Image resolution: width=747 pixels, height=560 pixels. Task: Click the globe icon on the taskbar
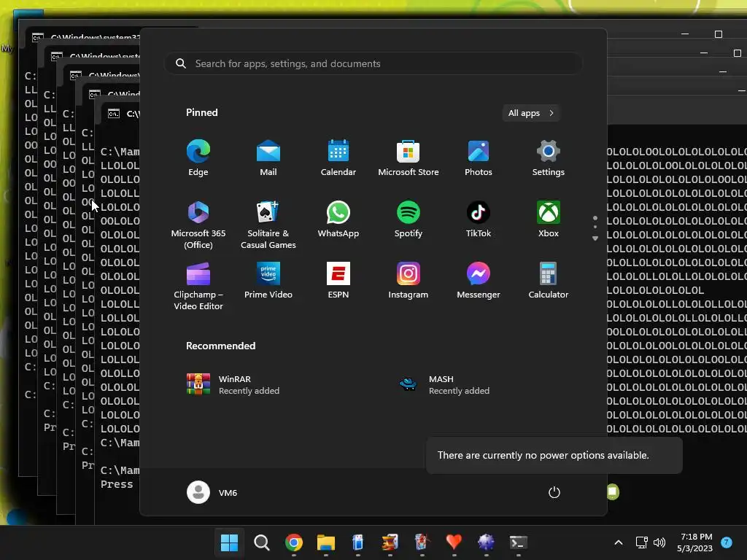click(486, 542)
